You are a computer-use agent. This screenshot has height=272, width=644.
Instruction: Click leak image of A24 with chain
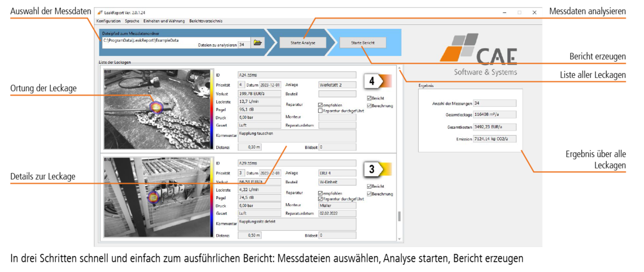tap(156, 110)
